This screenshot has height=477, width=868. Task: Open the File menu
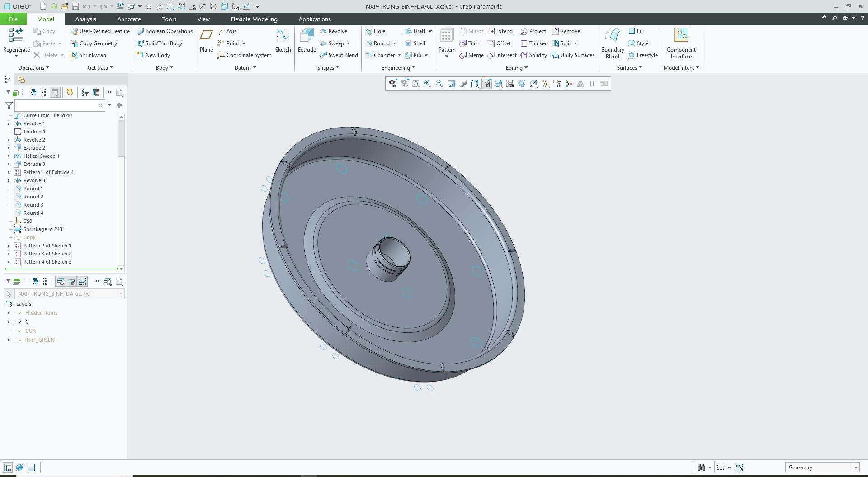(x=13, y=19)
